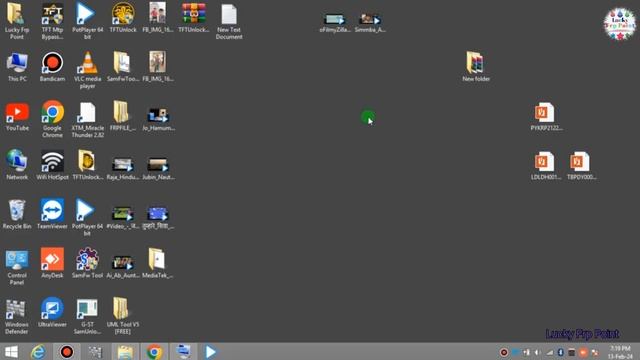Select the PYKRP2122... file

pos(546,117)
